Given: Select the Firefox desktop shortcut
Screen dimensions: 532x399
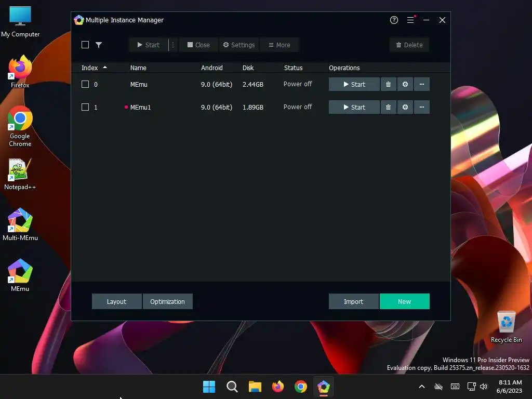Looking at the screenshot, I should [20, 72].
